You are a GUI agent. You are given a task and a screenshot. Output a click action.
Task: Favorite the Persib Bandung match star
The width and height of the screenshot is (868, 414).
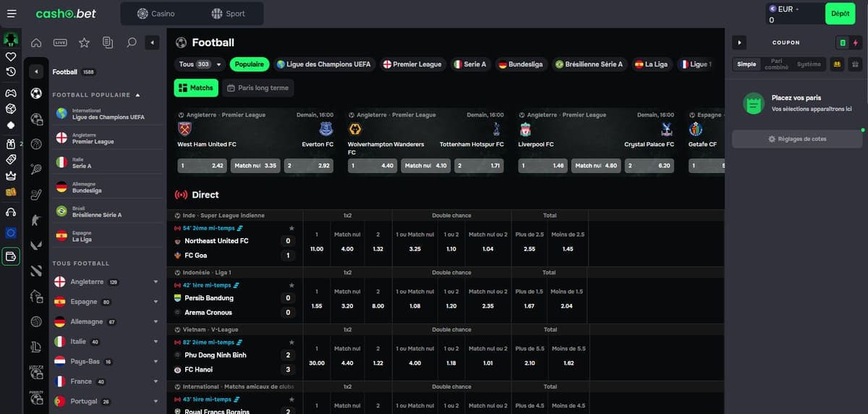pos(292,285)
